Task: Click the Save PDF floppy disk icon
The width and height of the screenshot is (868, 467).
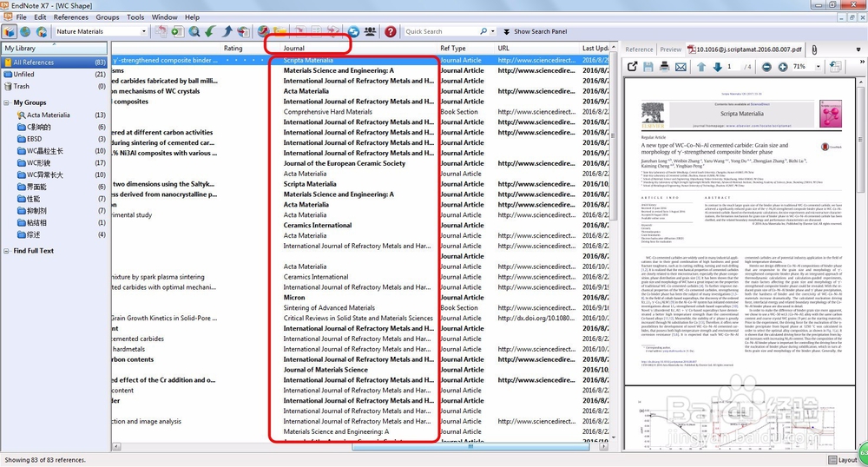Action: [x=648, y=67]
